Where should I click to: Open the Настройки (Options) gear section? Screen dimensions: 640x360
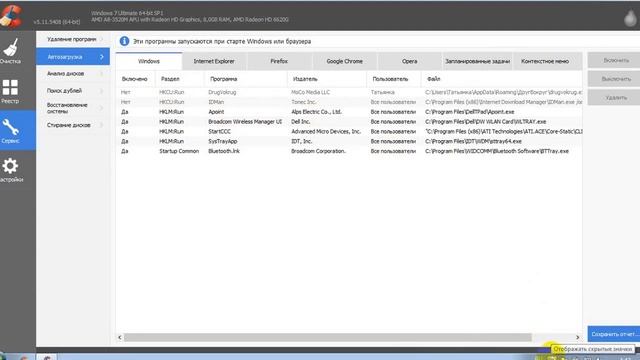point(10,170)
